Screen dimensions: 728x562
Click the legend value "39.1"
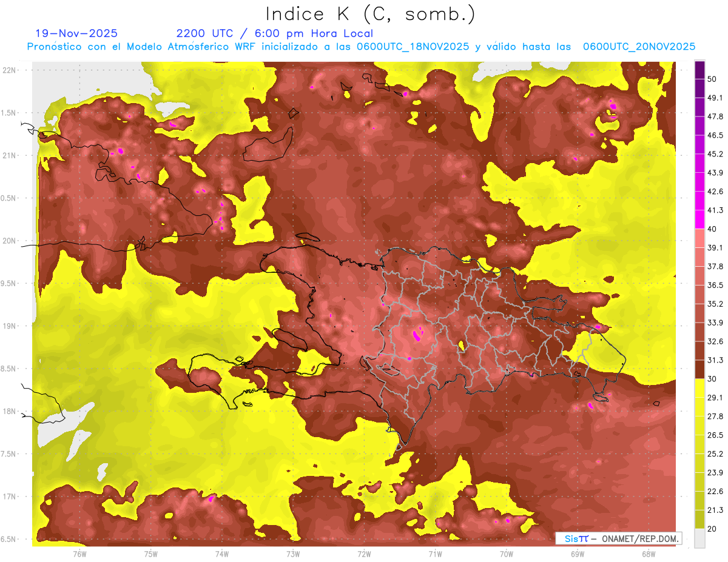click(x=715, y=247)
